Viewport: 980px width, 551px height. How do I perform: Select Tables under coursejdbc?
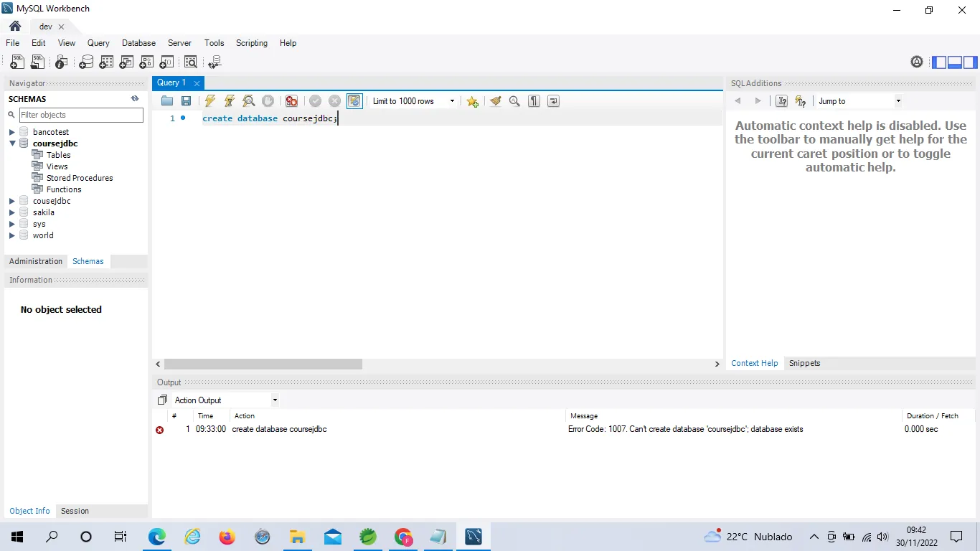pyautogui.click(x=58, y=155)
